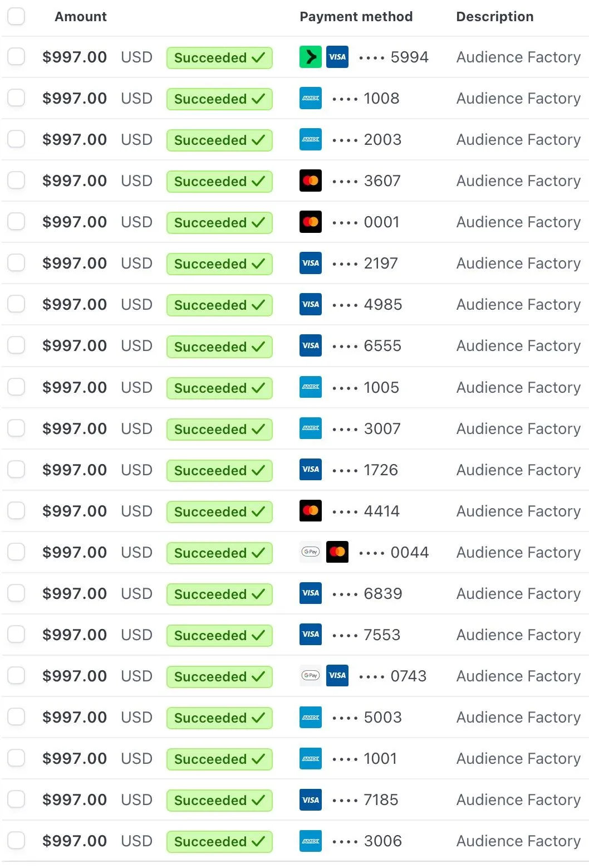Click the $997.00 amount for card 6839

75,593
